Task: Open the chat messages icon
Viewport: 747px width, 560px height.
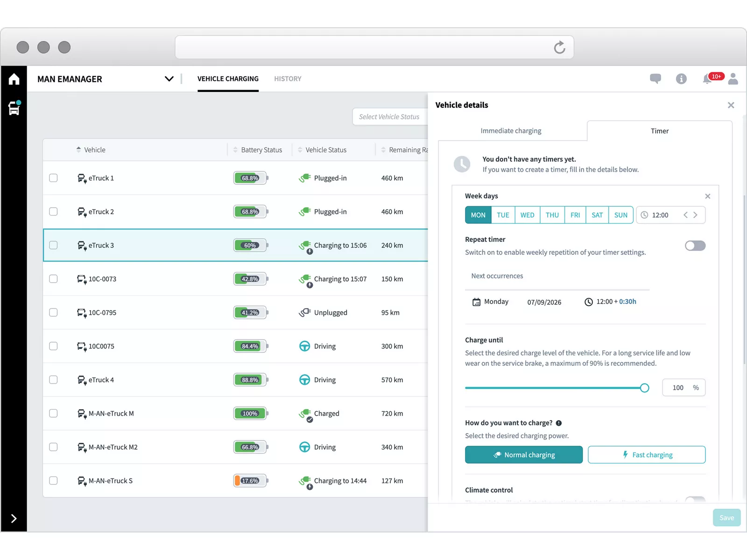Action: (x=655, y=79)
